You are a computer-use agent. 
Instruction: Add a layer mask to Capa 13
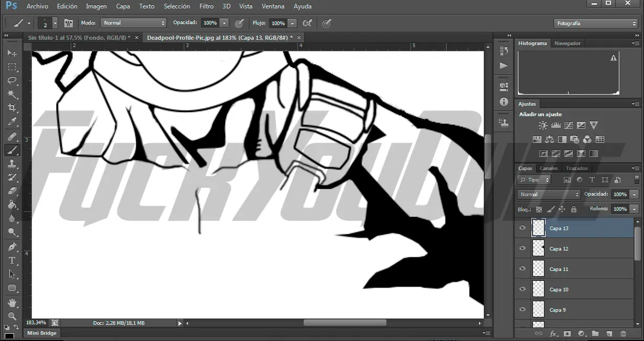[567, 334]
